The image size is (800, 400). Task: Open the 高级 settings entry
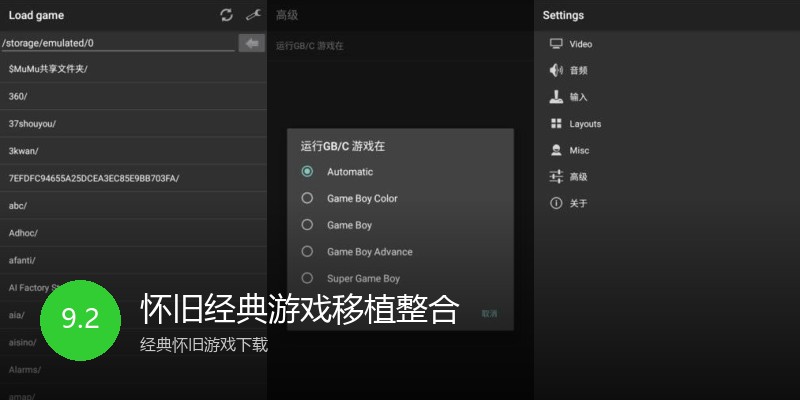pyautogui.click(x=667, y=177)
